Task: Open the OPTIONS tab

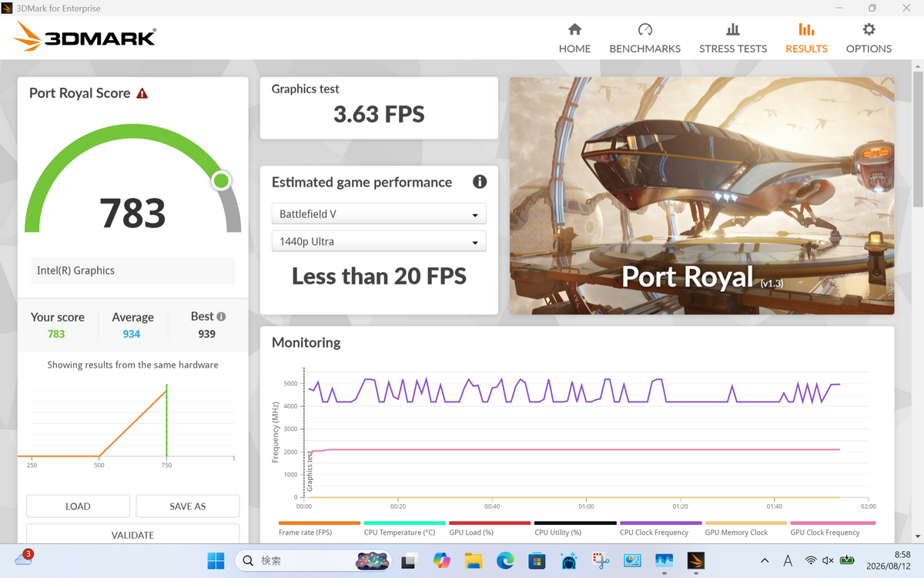Action: coord(869,39)
